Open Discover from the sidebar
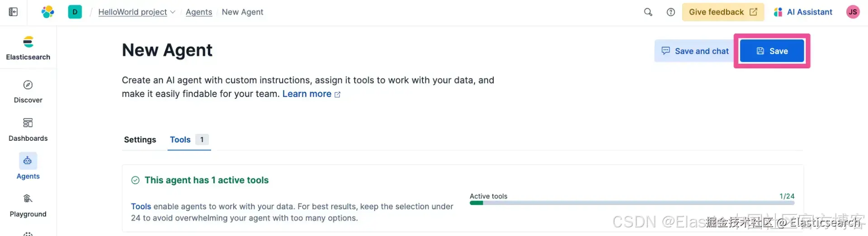The image size is (868, 236). tap(28, 92)
